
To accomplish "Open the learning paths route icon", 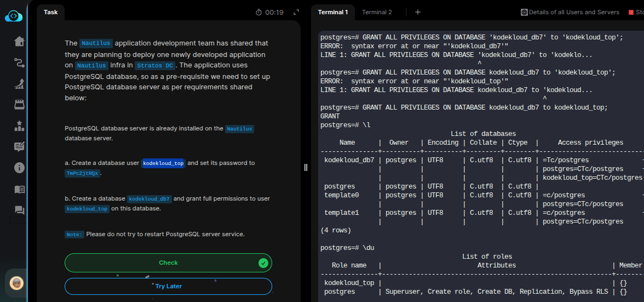I will tap(19, 63).
